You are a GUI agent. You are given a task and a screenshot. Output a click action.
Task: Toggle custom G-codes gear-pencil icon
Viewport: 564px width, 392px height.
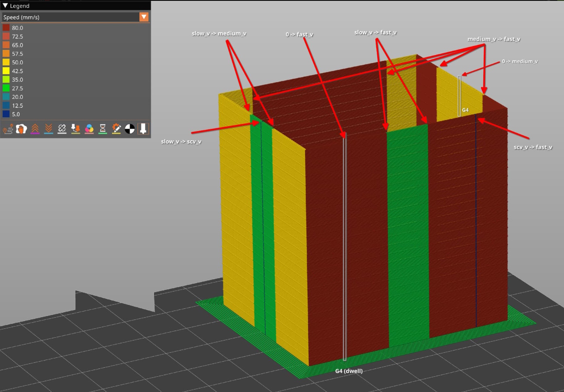(116, 129)
